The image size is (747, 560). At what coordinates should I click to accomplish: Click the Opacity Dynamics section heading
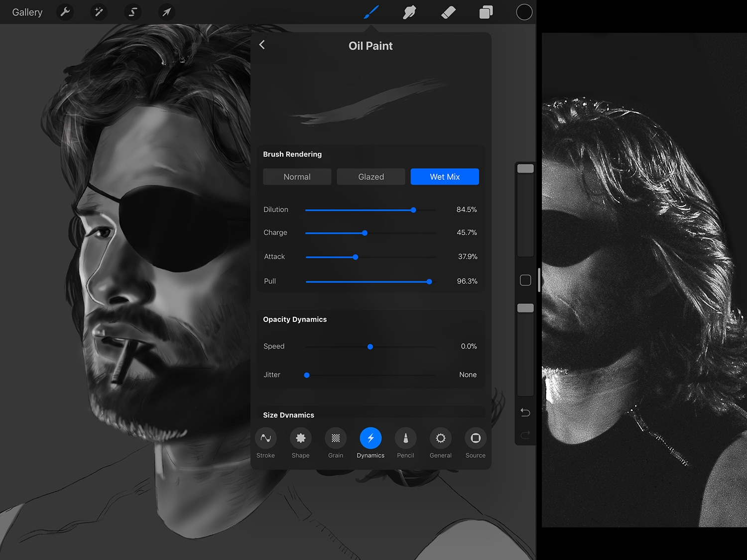(295, 319)
